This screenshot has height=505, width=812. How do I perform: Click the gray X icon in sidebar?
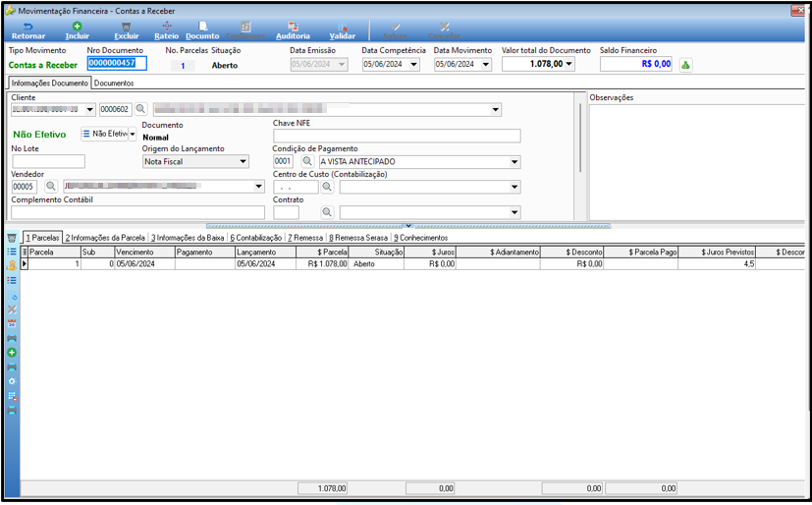pyautogui.click(x=12, y=309)
